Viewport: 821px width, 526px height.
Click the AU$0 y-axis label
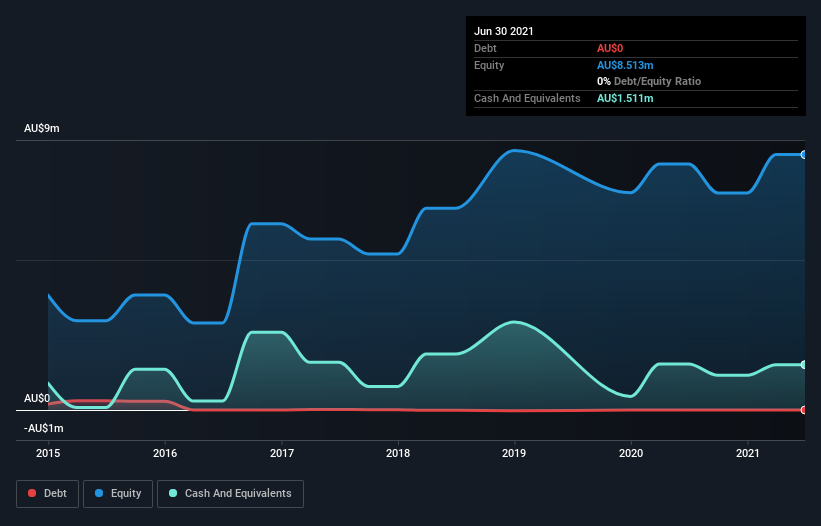(37, 399)
